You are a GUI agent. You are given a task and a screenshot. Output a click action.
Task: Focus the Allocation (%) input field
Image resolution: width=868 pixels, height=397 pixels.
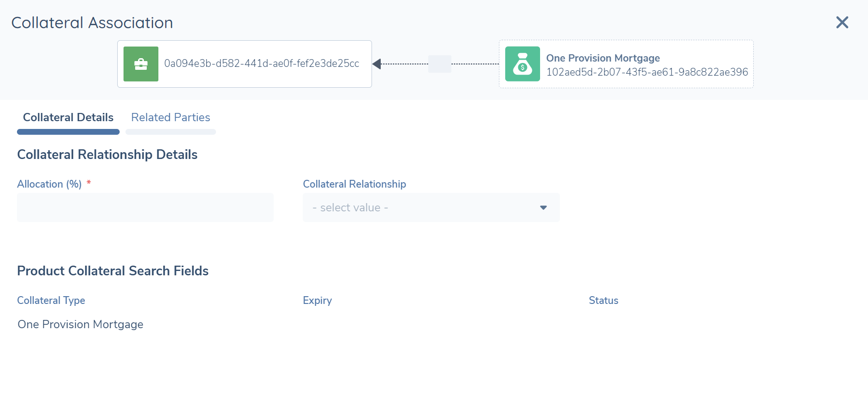[145, 207]
